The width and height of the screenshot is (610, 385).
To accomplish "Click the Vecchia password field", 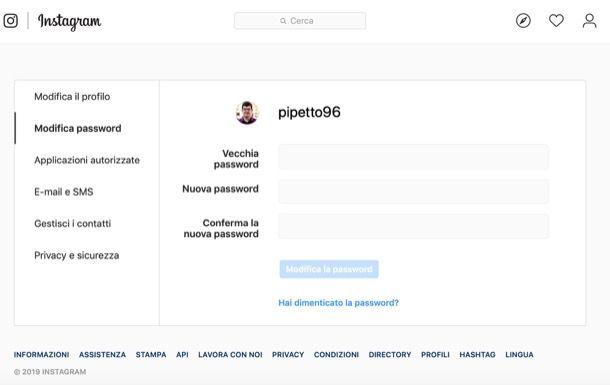I will click(413, 157).
